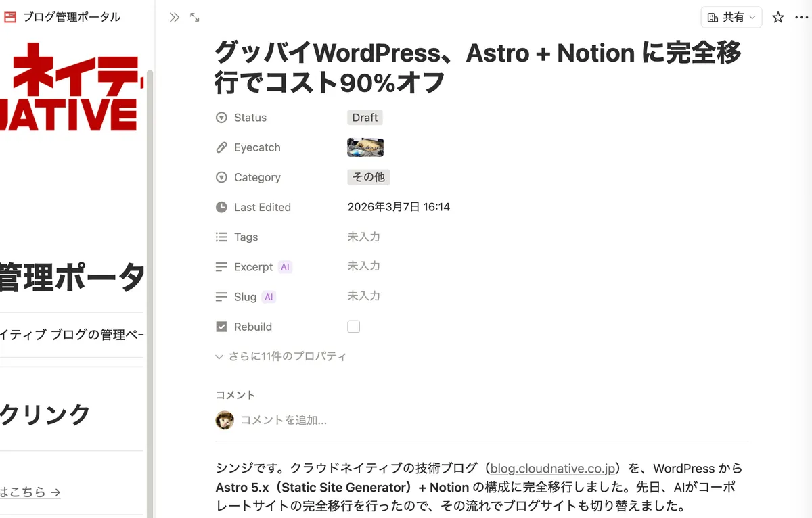812x518 pixels.
Task: Click the 管理ポータ heading in left page
Action: (x=72, y=278)
